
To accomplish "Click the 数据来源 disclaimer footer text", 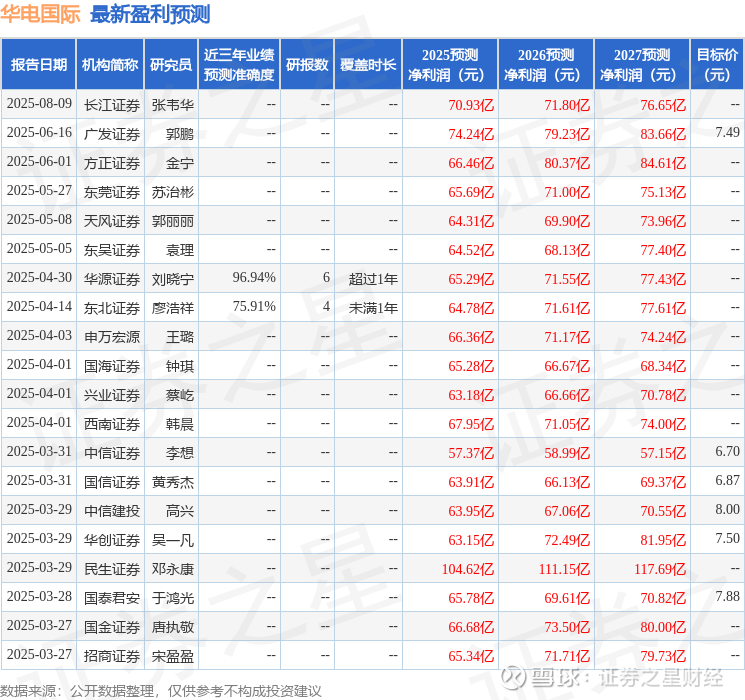I will (161, 690).
